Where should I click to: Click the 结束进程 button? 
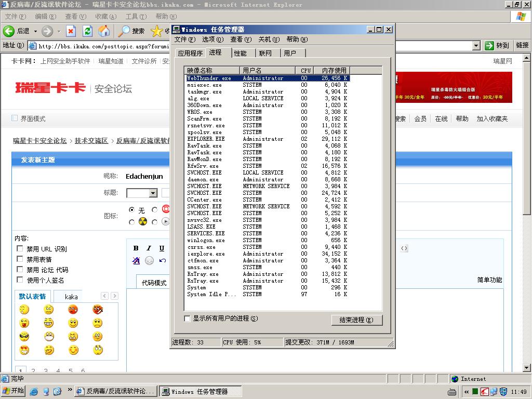point(356,320)
